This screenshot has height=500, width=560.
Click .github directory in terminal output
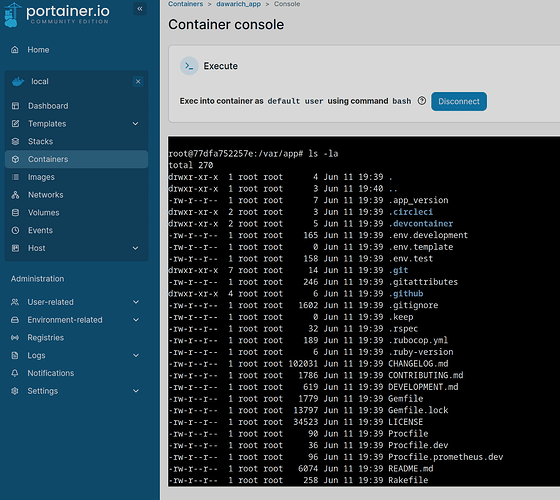(x=406, y=294)
